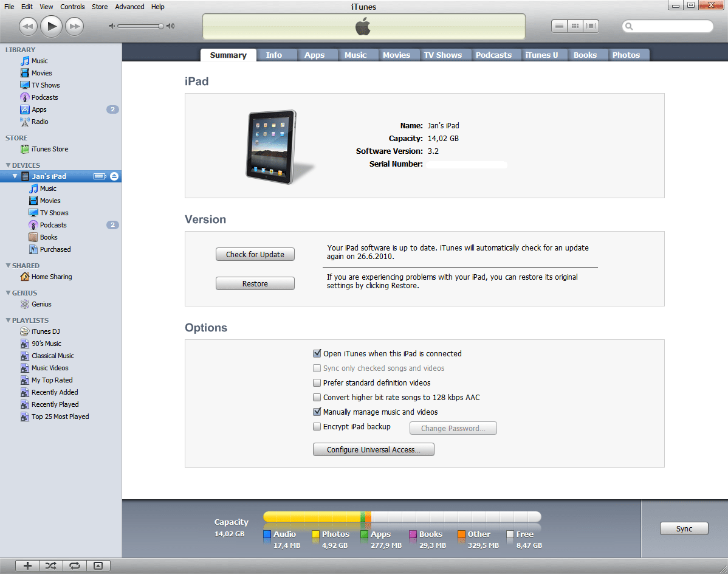Enable Encrypt iPad backup
Viewport: 728px width, 574px height.
pos(317,426)
